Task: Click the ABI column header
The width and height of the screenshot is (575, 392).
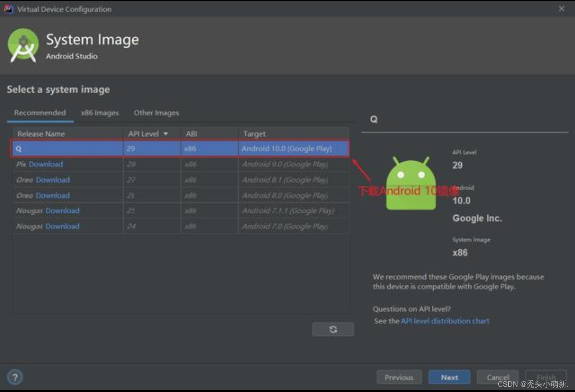Action: 210,134
